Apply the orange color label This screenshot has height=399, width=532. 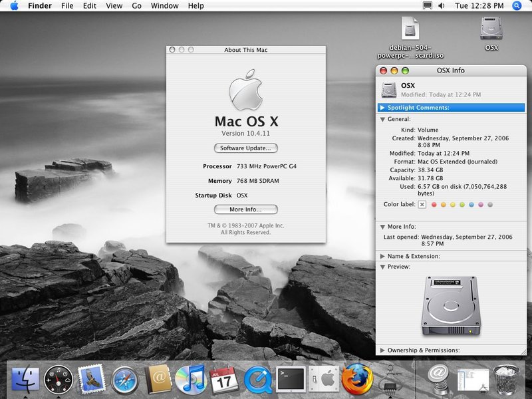(443, 205)
